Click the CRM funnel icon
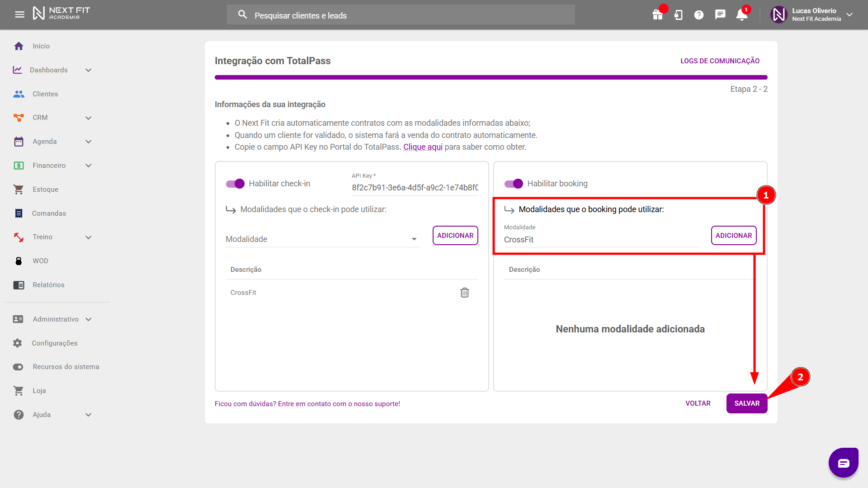This screenshot has width=868, height=488. [19, 118]
